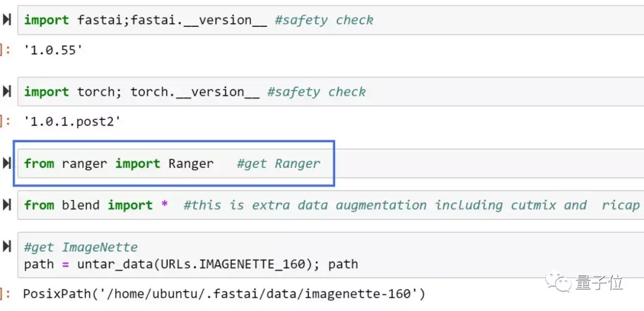Image resolution: width=644 pixels, height=311 pixels.
Task: Focus the torch import code cell
Action: click(477, 91)
